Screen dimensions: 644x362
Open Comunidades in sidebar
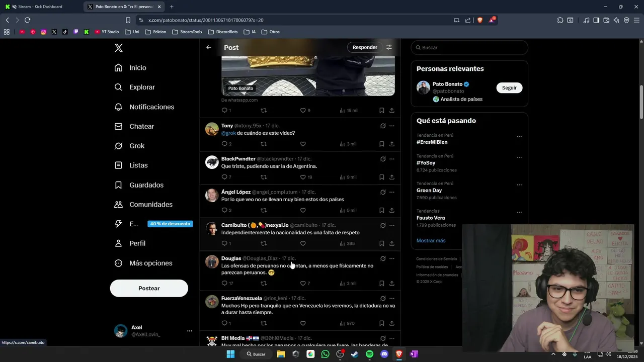[144, 205]
